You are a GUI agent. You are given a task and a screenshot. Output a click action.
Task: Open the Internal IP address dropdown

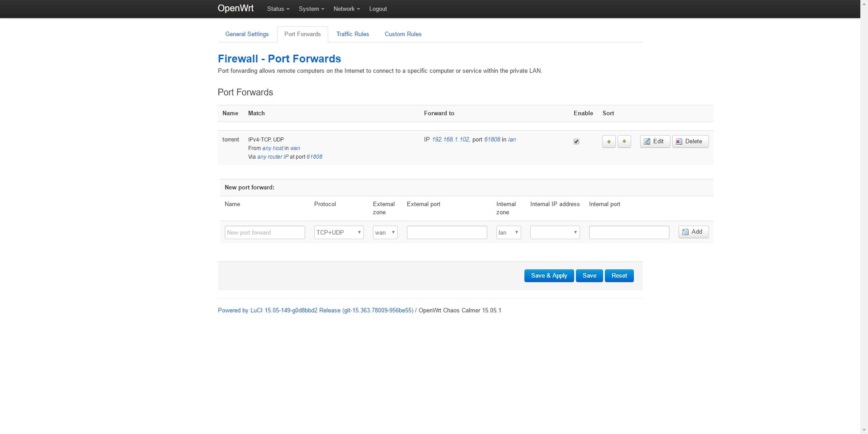[555, 232]
